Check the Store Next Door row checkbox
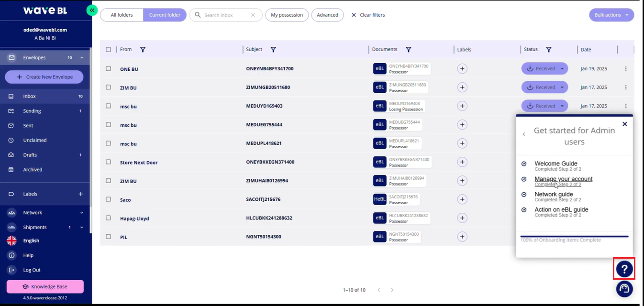The width and height of the screenshot is (644, 306). coord(108,162)
